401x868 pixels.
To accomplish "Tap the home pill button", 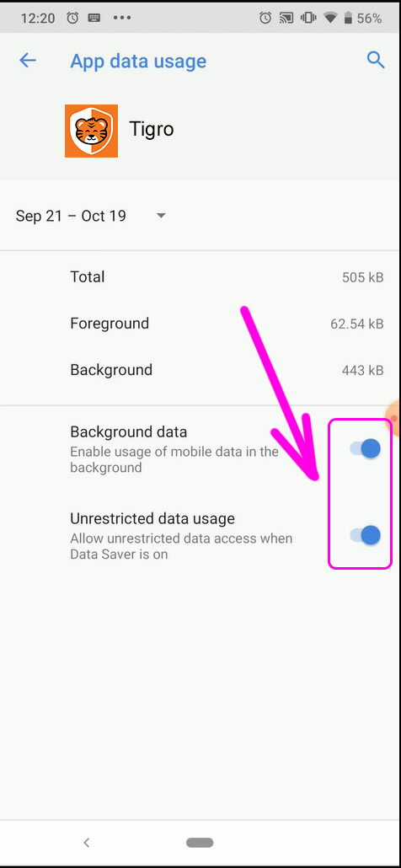I will tap(200, 843).
